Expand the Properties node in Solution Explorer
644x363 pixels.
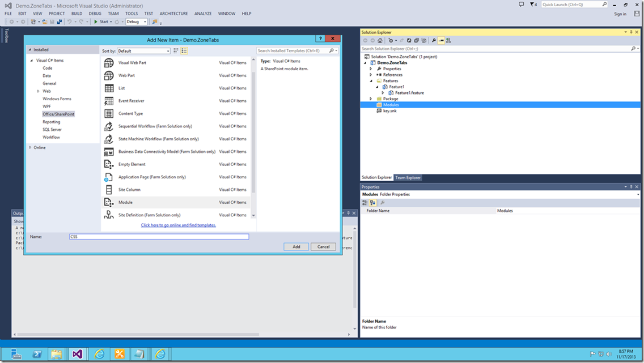coord(371,69)
